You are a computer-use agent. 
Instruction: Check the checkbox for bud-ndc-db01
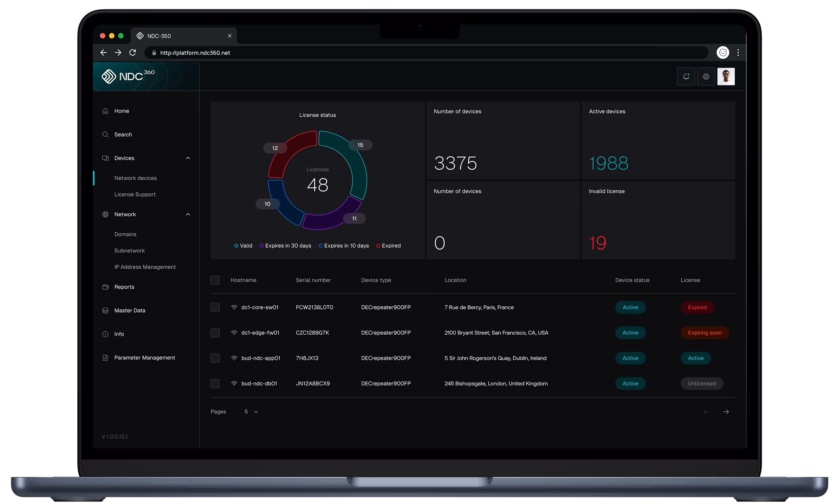pyautogui.click(x=215, y=383)
